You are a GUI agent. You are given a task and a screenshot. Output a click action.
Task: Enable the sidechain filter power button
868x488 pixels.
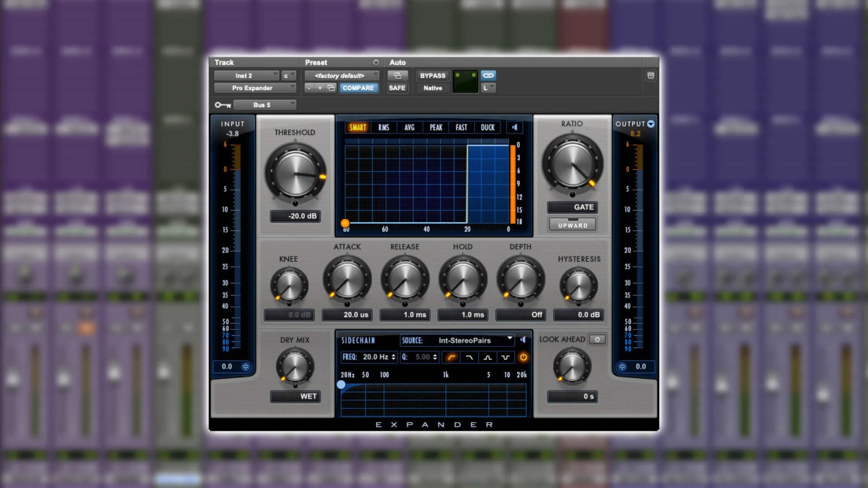(524, 357)
